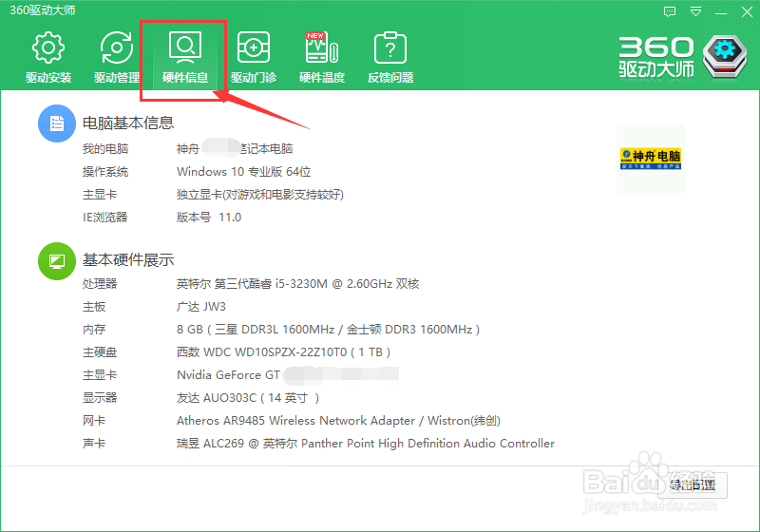Viewport: 760px width, 532px height.
Task: Click the '处理器' label
Action: point(100,283)
